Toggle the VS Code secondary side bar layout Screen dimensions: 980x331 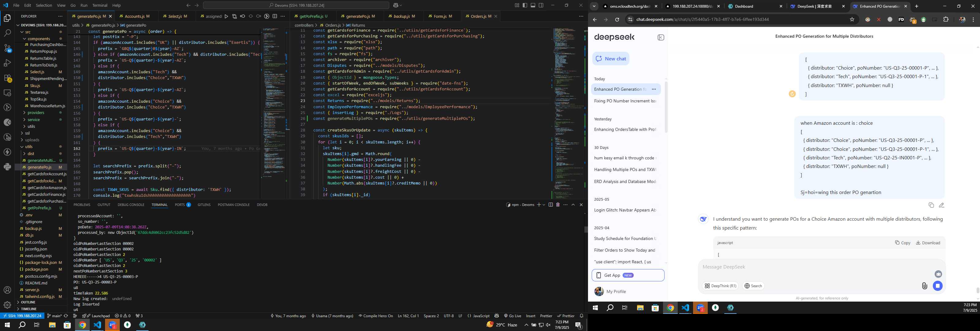point(541,5)
